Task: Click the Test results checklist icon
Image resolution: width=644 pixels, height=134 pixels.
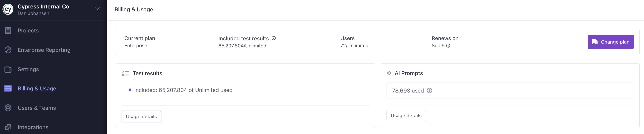Action: [x=125, y=73]
